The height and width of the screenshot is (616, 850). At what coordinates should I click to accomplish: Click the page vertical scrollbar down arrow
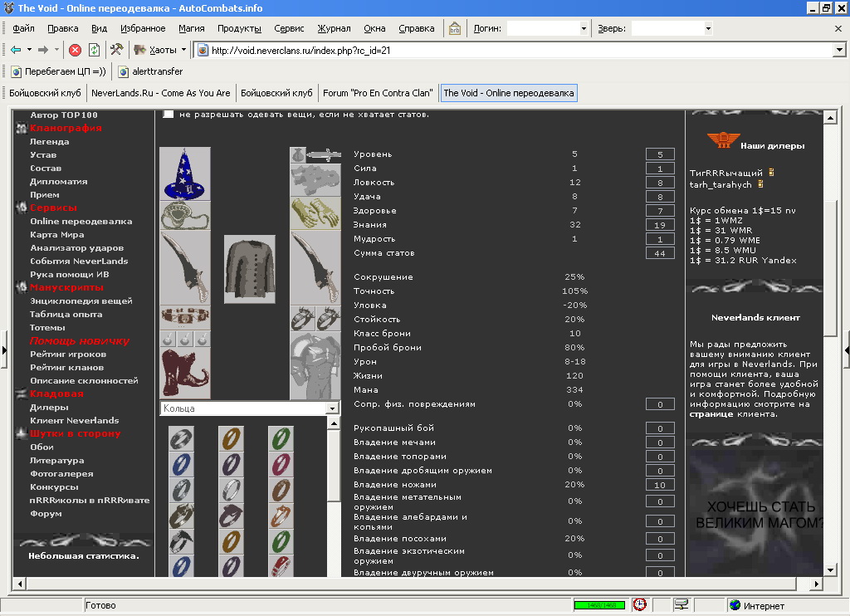point(830,570)
